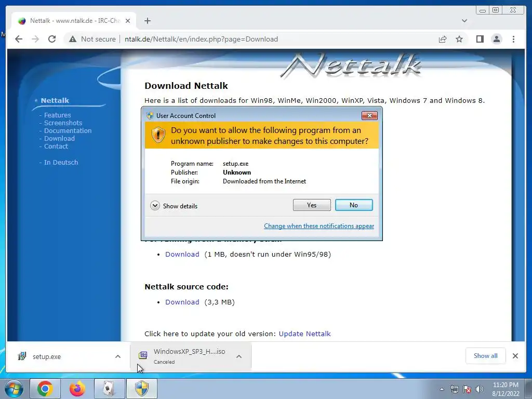Click the 1 MB memory stick Download link
532x399 pixels.
[x=182, y=254]
